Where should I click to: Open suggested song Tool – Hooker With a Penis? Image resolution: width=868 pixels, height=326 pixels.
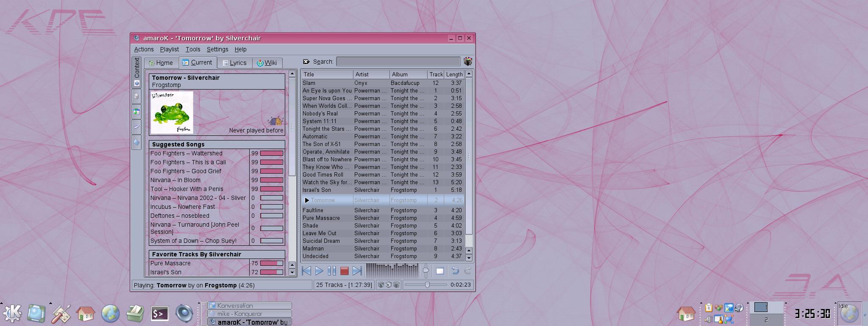tap(186, 189)
